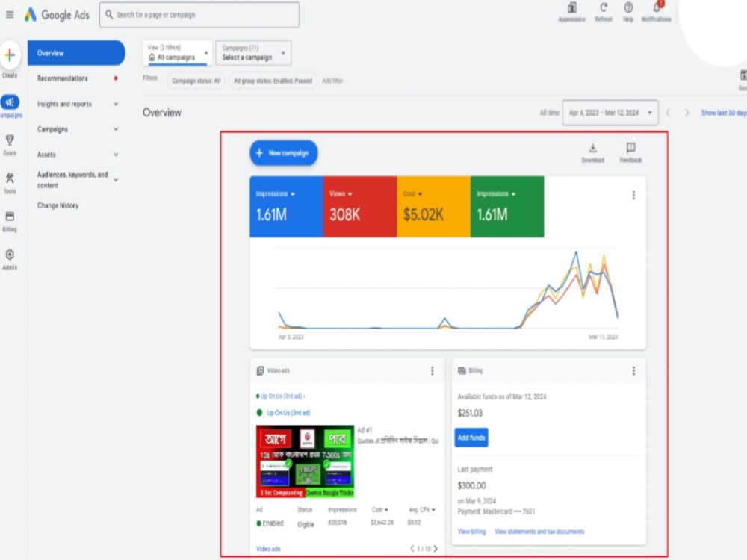Show next video ad arrow

[436, 549]
